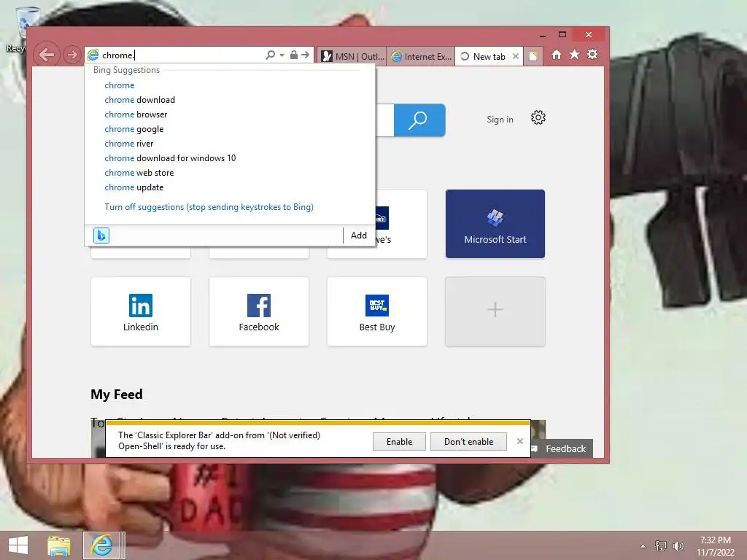Open the LinkedIn tile
This screenshot has width=747, height=560.
coord(141,311)
